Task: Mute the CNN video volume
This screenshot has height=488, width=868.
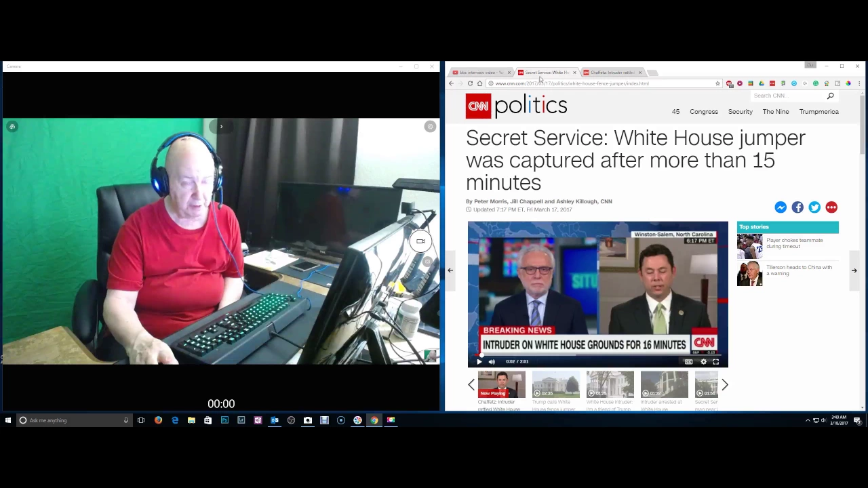Action: tap(492, 361)
